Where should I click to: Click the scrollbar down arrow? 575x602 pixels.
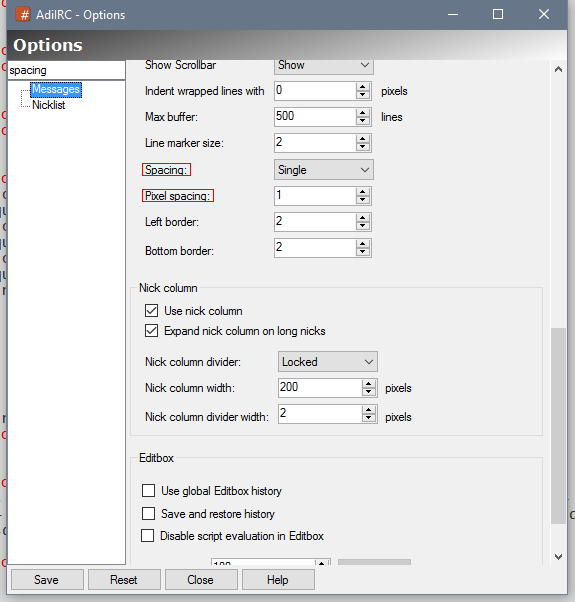point(558,556)
